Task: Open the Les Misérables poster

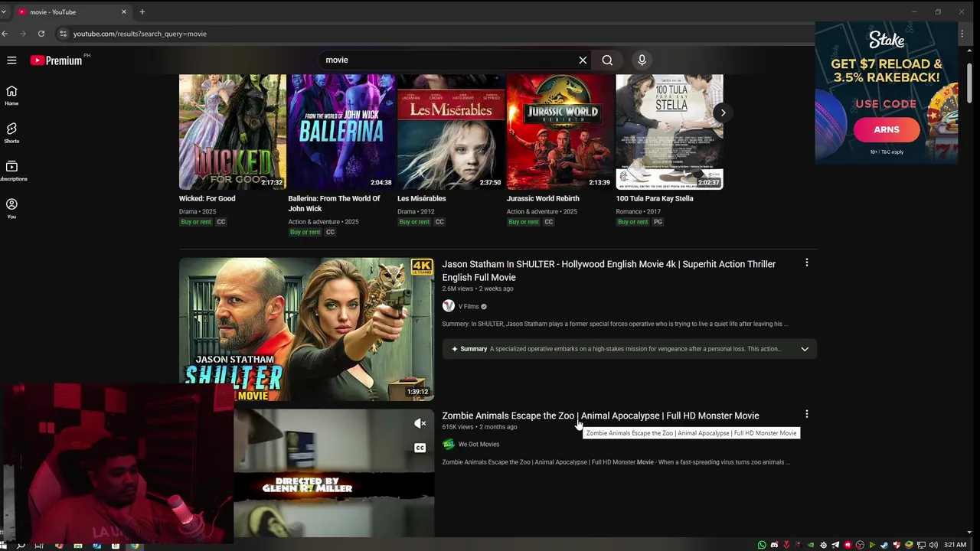Action: pyautogui.click(x=451, y=132)
